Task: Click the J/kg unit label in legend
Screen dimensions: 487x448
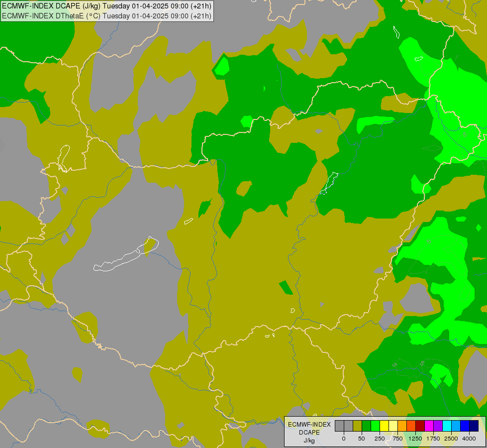Action: click(309, 441)
